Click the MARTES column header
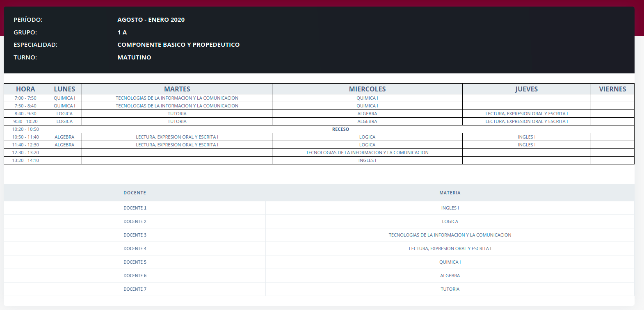This screenshot has width=644, height=310. pos(177,89)
